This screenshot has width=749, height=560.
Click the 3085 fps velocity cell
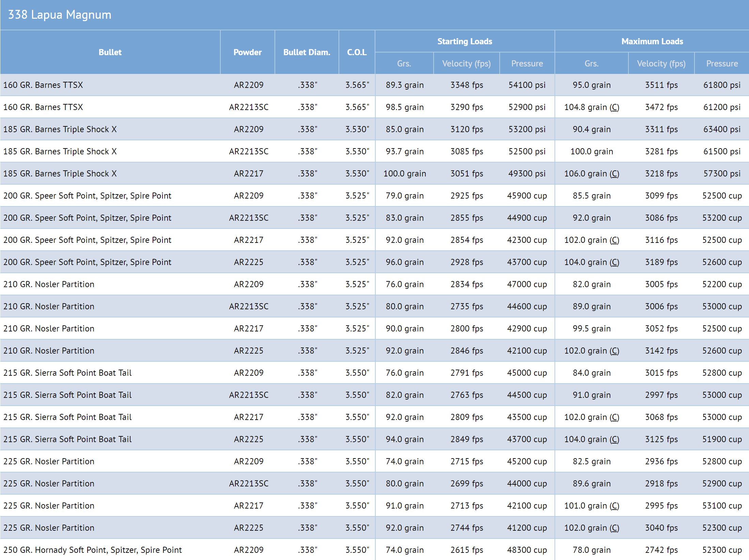coord(467,151)
